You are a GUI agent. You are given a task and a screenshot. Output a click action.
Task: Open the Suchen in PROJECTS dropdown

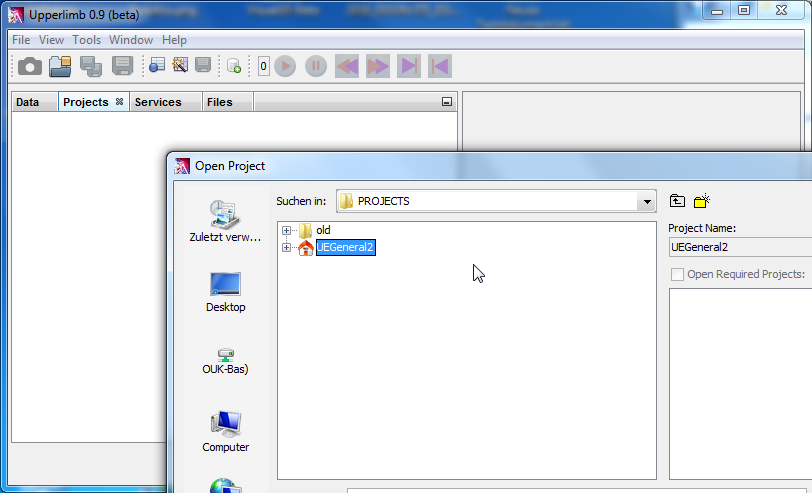[x=645, y=201]
